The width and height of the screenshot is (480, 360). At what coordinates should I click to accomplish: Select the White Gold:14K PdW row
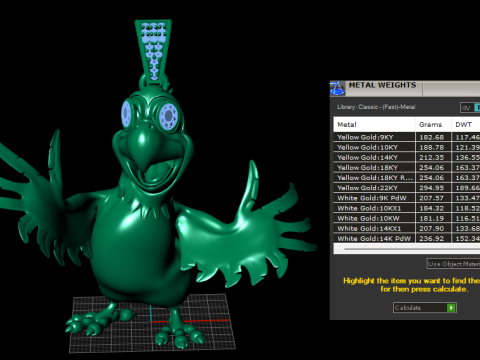click(407, 238)
